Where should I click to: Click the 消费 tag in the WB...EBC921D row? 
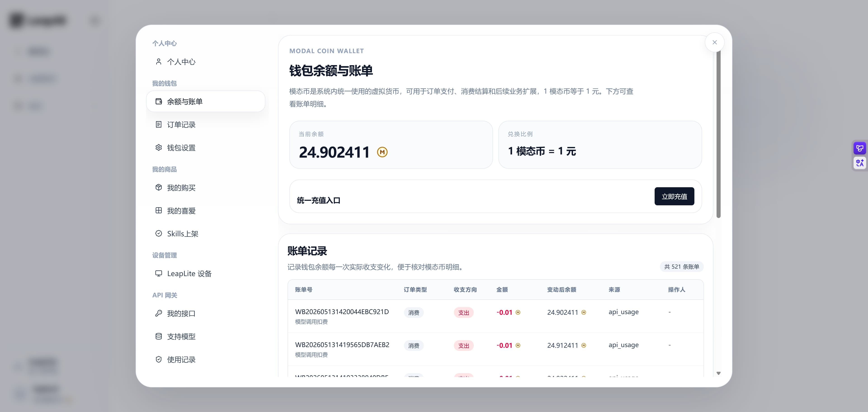pyautogui.click(x=414, y=313)
